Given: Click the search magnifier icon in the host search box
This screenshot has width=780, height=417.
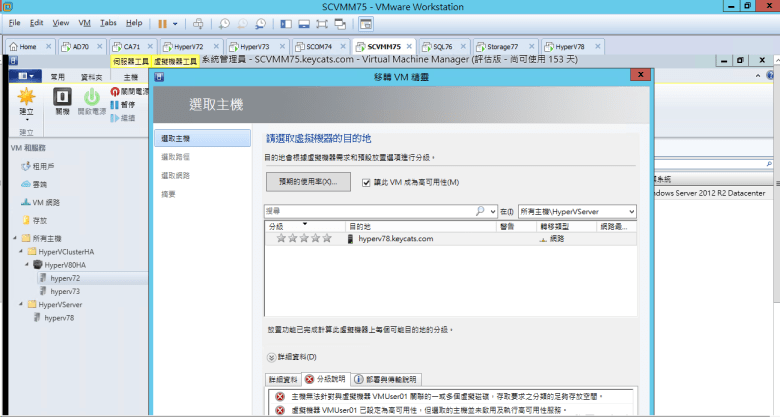Looking at the screenshot, I should (x=480, y=212).
